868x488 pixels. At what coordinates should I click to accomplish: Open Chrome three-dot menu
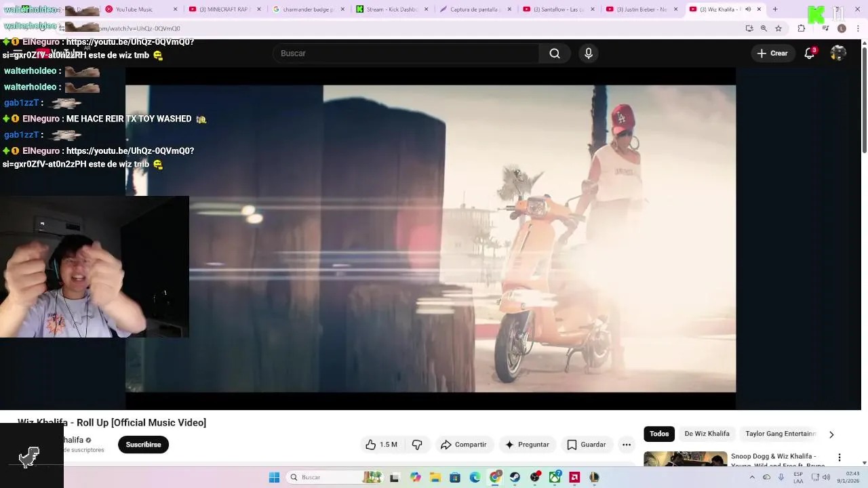pos(859,28)
